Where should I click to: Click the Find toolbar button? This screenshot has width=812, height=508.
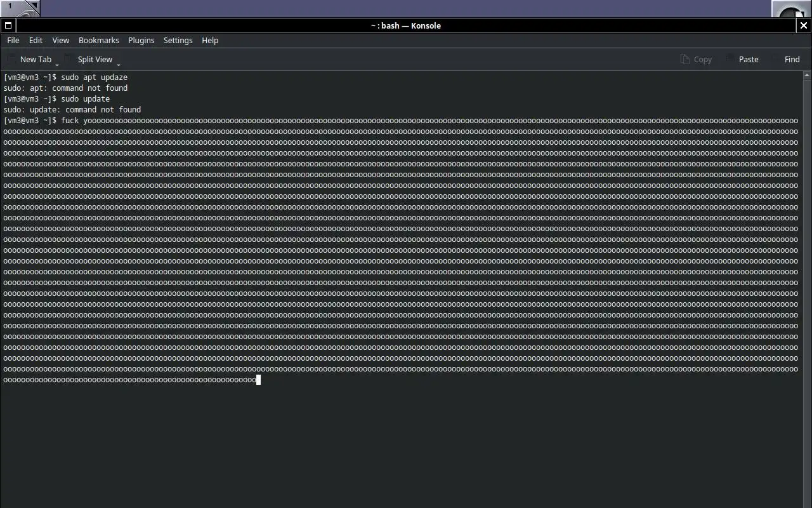pyautogui.click(x=786, y=59)
